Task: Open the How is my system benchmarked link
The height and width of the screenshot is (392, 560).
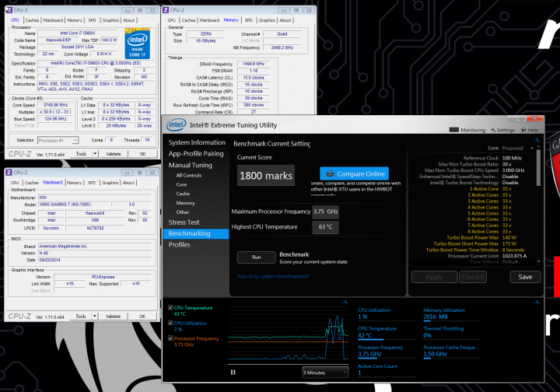Action: 273,276
